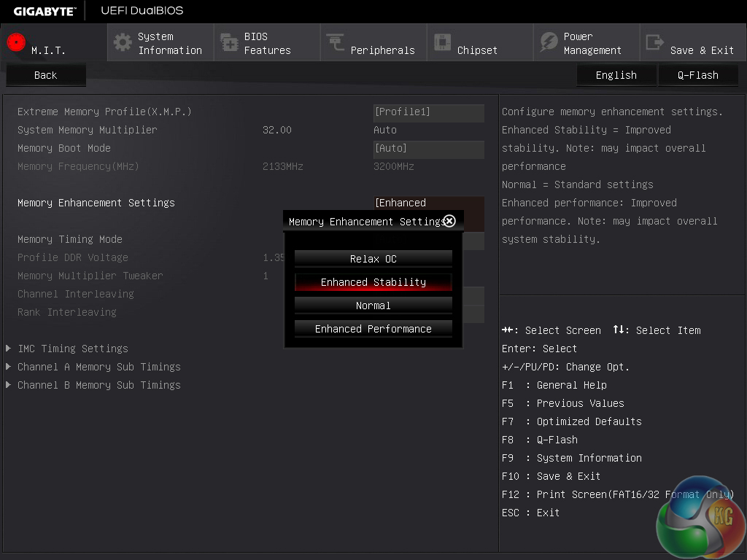Screen dimensions: 747x560
Task: Click the Peripherals connector icon
Action: [336, 43]
